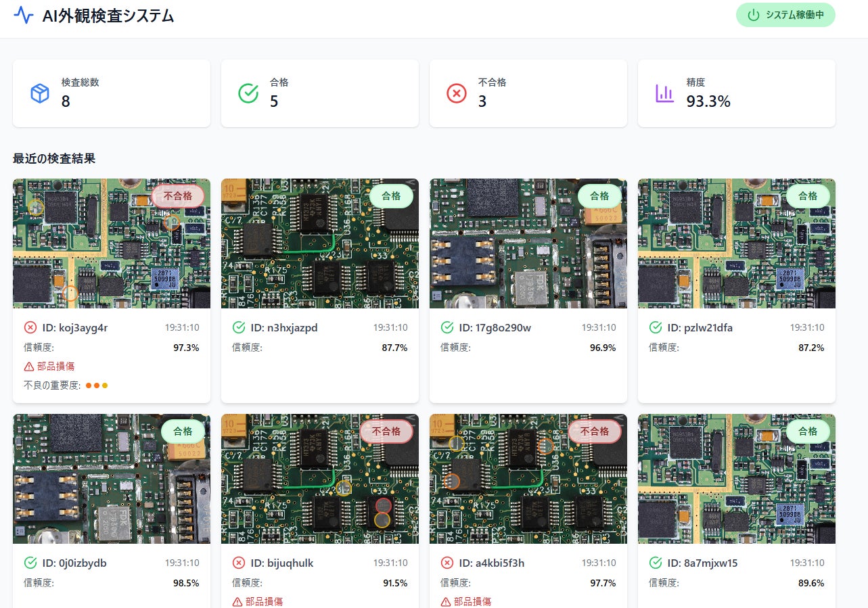
Task: Click the システム稼働中 status button
Action: point(785,15)
